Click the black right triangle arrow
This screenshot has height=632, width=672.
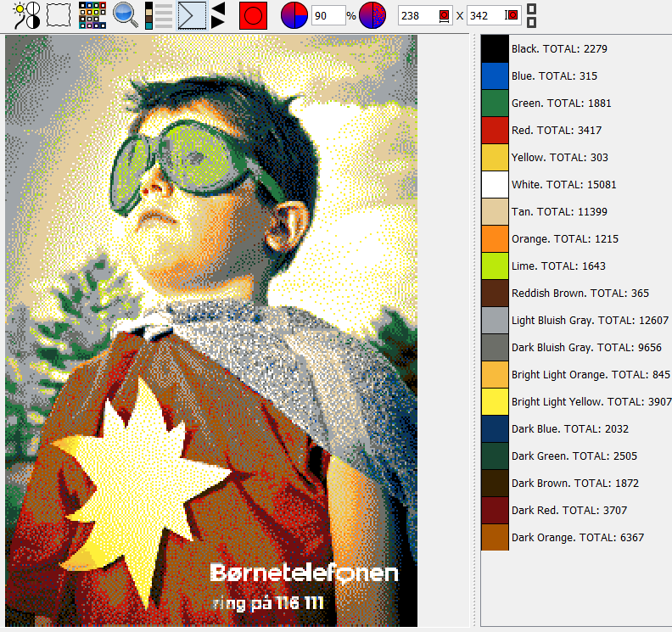click(218, 23)
